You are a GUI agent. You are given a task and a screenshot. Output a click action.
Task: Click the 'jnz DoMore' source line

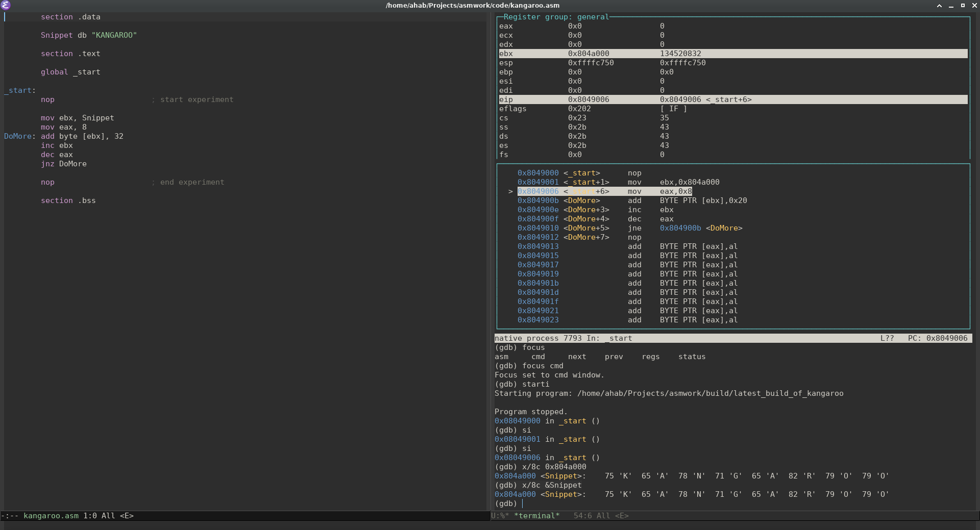(x=64, y=164)
